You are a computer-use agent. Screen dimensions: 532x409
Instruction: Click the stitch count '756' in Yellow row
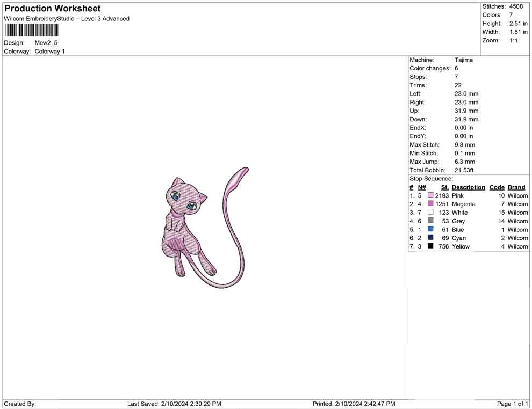444,247
